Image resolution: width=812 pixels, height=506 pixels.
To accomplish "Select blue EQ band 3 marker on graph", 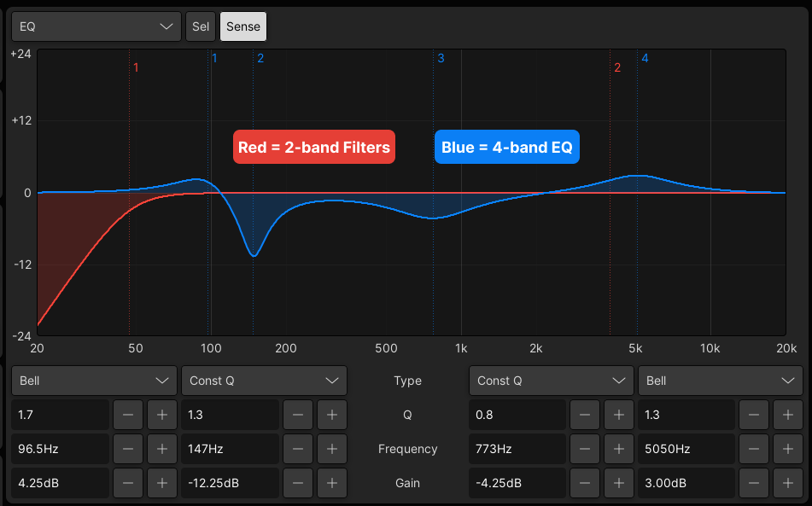I will 441,58.
